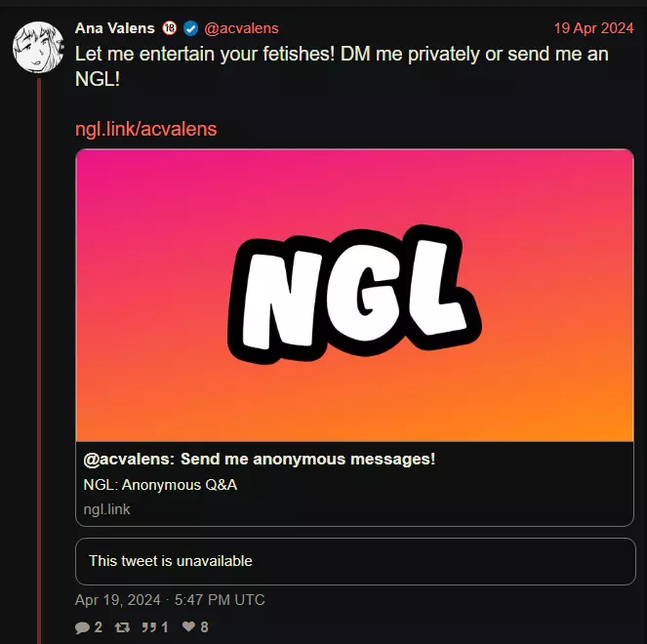Open the @acvalens handle link
This screenshot has width=647, height=644.
tap(241, 28)
